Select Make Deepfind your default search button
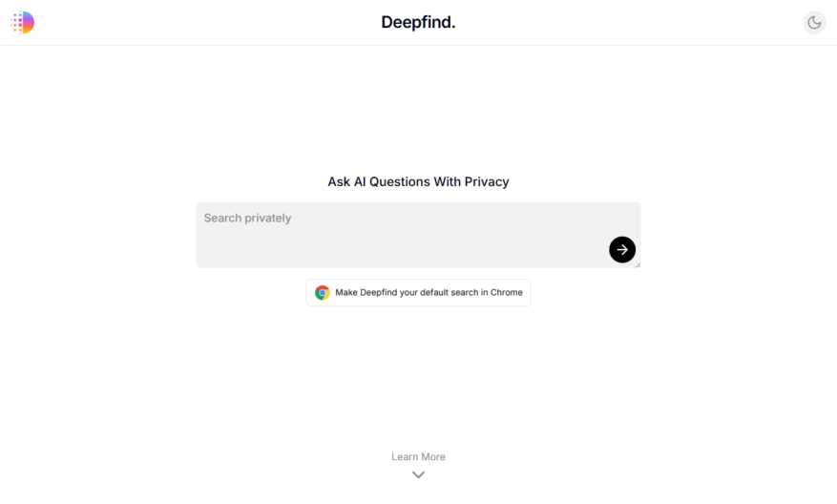 [418, 293]
